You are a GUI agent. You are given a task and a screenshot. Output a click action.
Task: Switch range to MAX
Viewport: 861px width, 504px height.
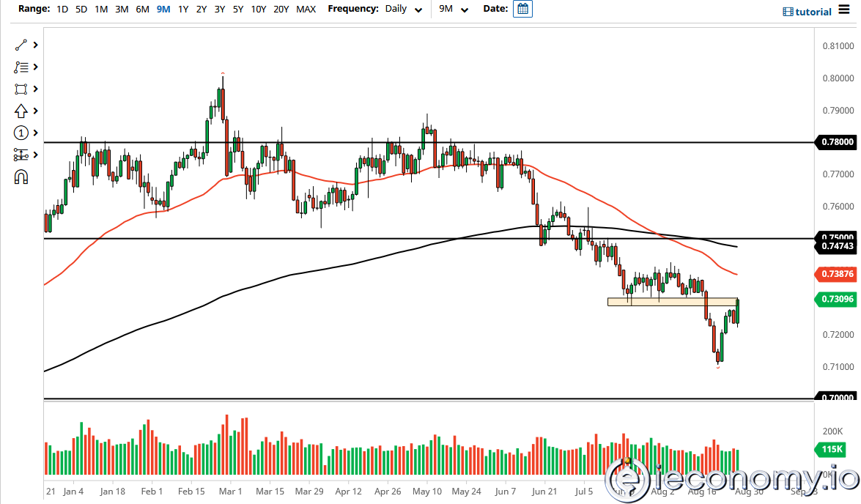coord(306,10)
